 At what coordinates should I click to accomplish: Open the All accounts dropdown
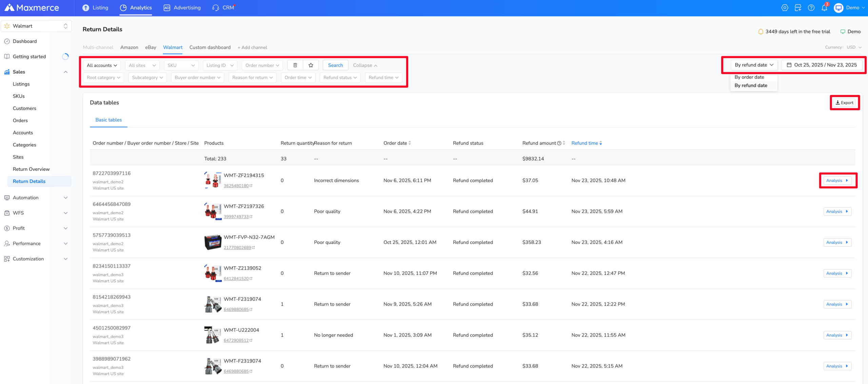[102, 65]
